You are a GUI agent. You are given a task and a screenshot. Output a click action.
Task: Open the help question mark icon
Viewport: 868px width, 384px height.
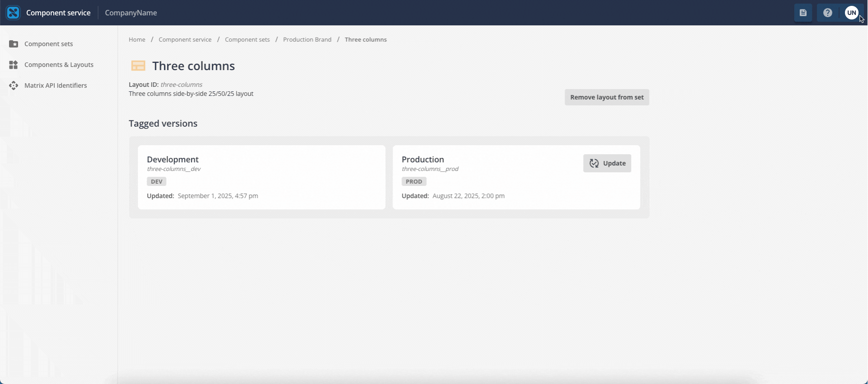827,13
